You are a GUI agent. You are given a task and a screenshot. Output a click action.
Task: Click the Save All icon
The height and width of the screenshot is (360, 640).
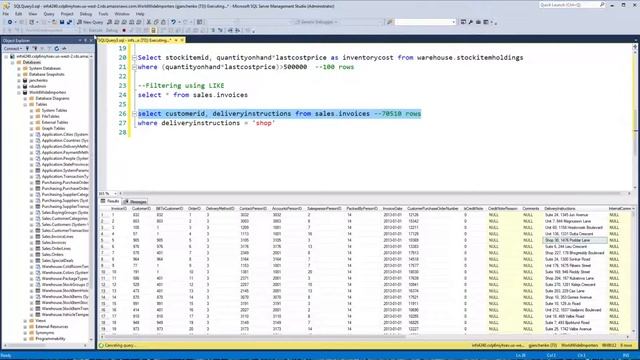[x=69, y=22]
